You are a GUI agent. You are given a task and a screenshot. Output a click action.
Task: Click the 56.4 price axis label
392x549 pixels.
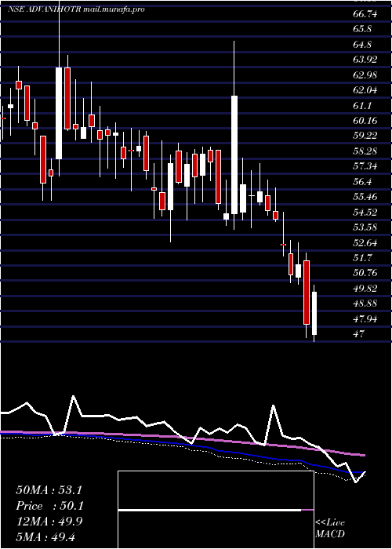point(362,182)
